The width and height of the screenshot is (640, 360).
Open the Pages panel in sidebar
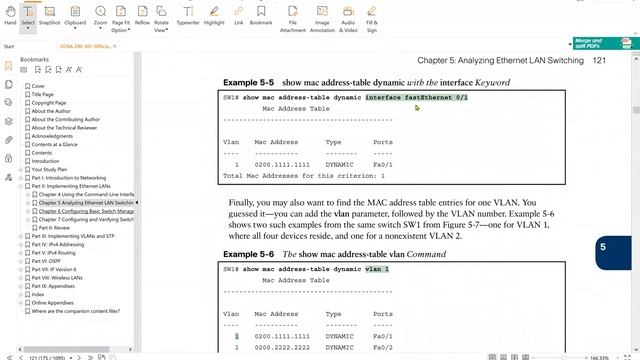pos(8,84)
